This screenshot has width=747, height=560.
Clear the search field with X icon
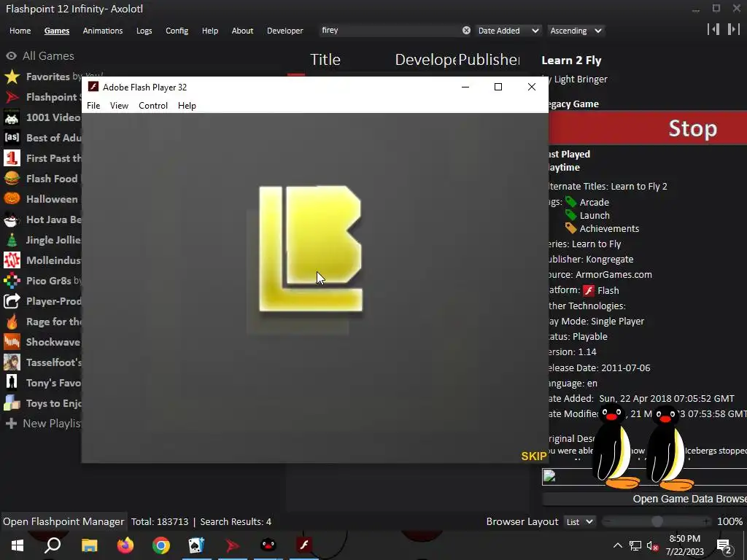point(466,31)
